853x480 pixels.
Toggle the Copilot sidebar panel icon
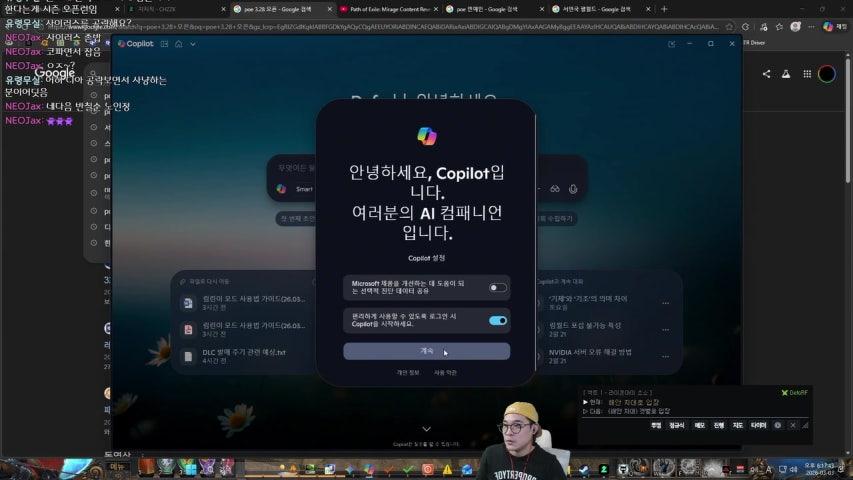point(164,44)
